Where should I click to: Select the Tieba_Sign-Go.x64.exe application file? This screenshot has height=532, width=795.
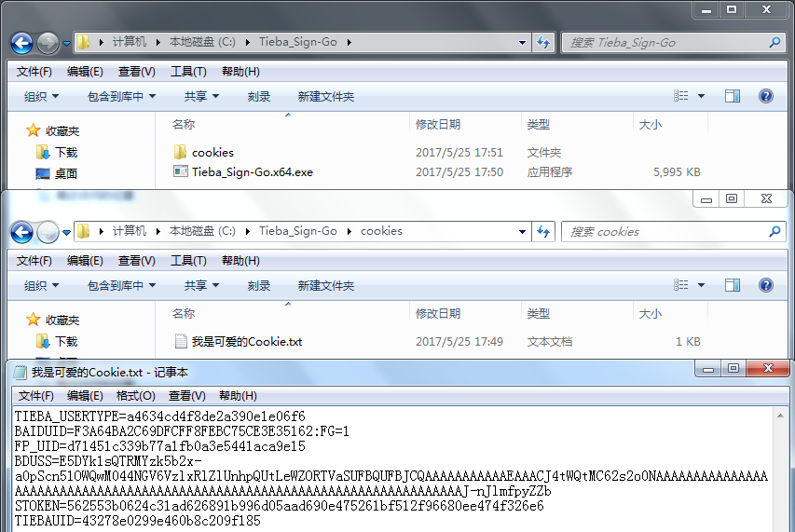252,172
